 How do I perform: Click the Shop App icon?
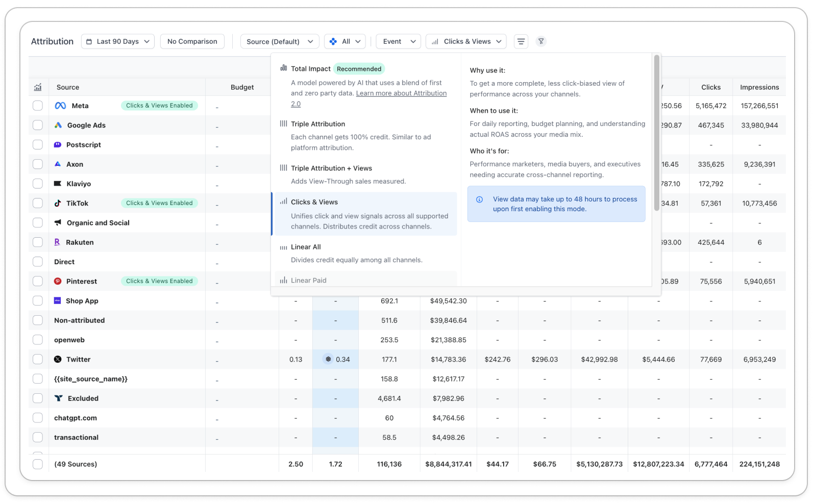58,301
